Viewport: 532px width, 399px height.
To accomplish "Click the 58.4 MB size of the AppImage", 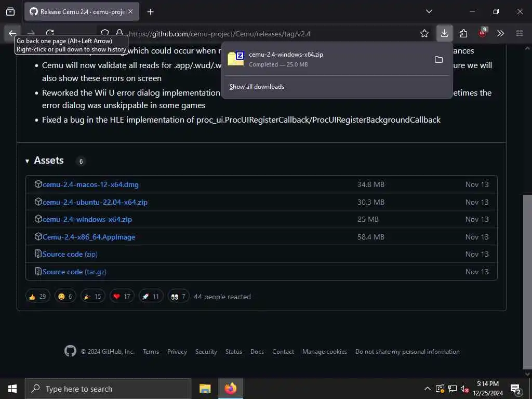I will click(371, 237).
